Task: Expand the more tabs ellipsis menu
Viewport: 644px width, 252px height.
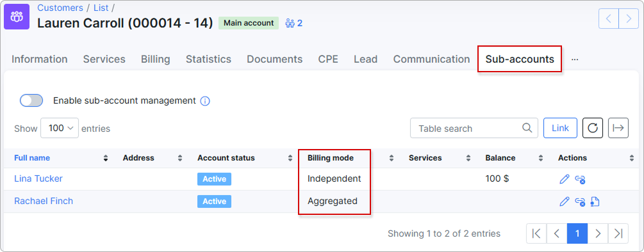Action: [575, 59]
